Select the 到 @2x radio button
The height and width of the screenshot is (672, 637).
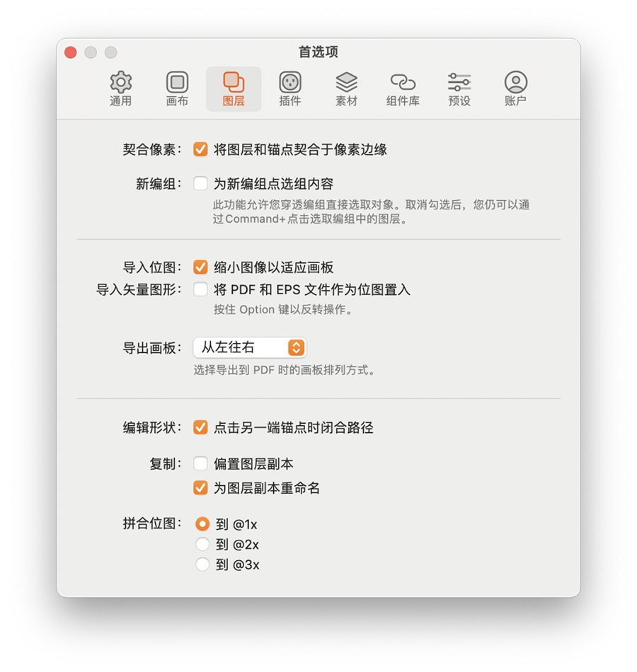[x=202, y=544]
